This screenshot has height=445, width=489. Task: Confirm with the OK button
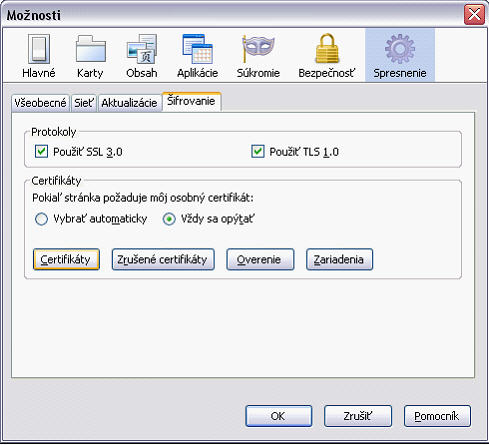click(x=279, y=416)
